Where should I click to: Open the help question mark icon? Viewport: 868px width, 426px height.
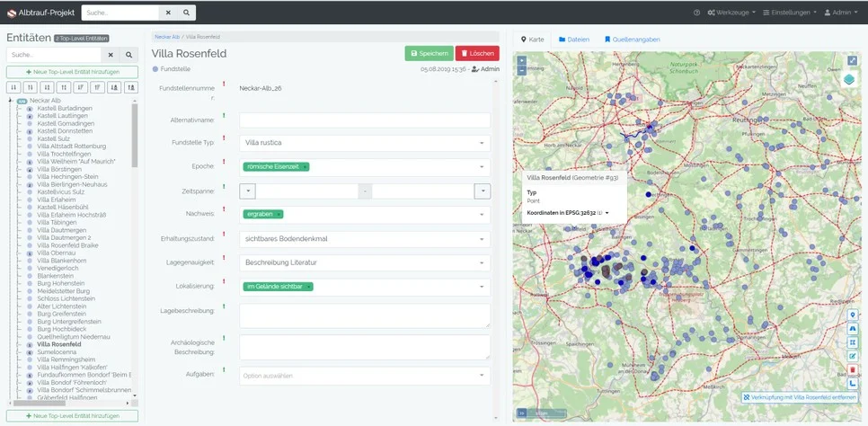696,13
